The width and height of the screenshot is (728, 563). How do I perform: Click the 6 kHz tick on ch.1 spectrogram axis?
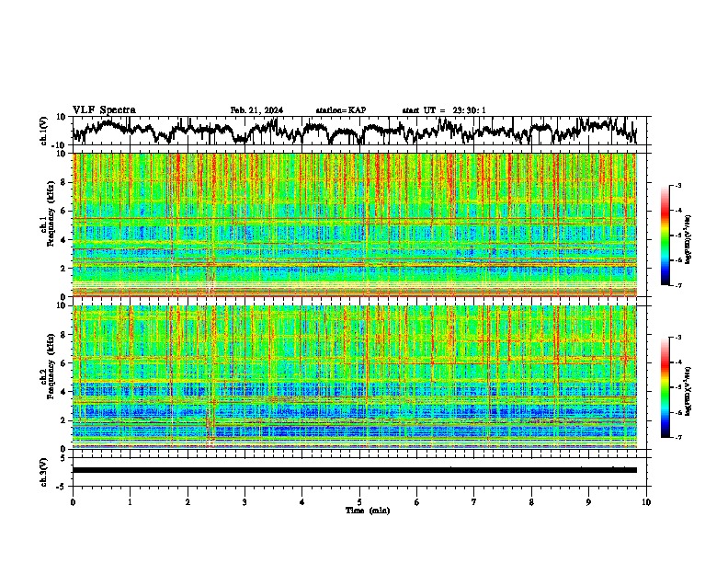[x=64, y=212]
